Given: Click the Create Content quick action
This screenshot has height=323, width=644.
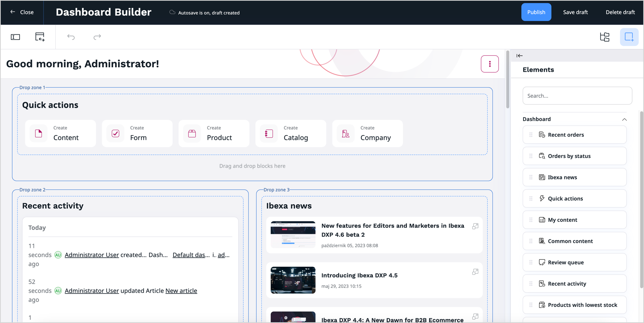Looking at the screenshot, I should click(60, 133).
